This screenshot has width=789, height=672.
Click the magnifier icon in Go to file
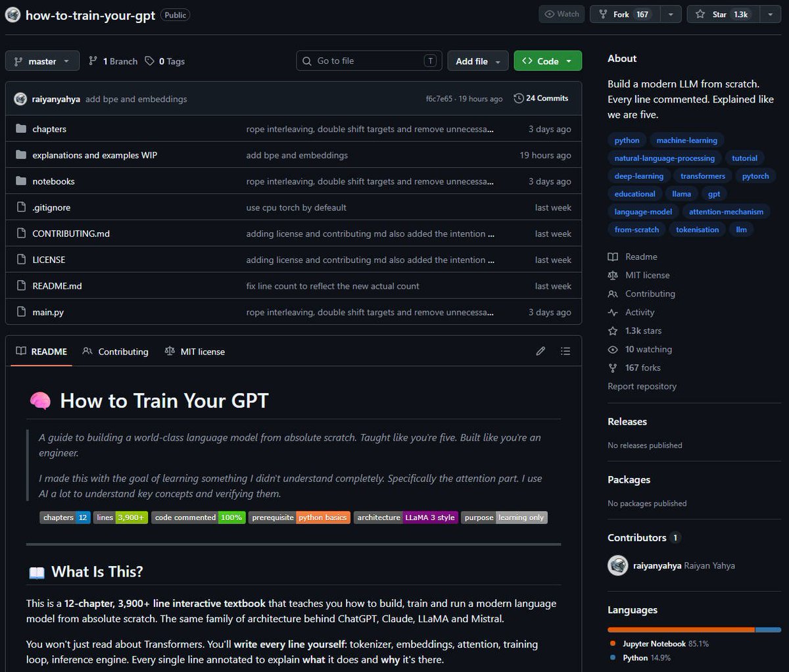[307, 61]
